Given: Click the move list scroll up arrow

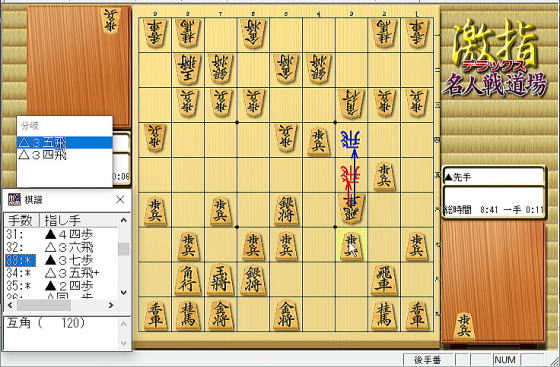Looking at the screenshot, I should coord(124,220).
